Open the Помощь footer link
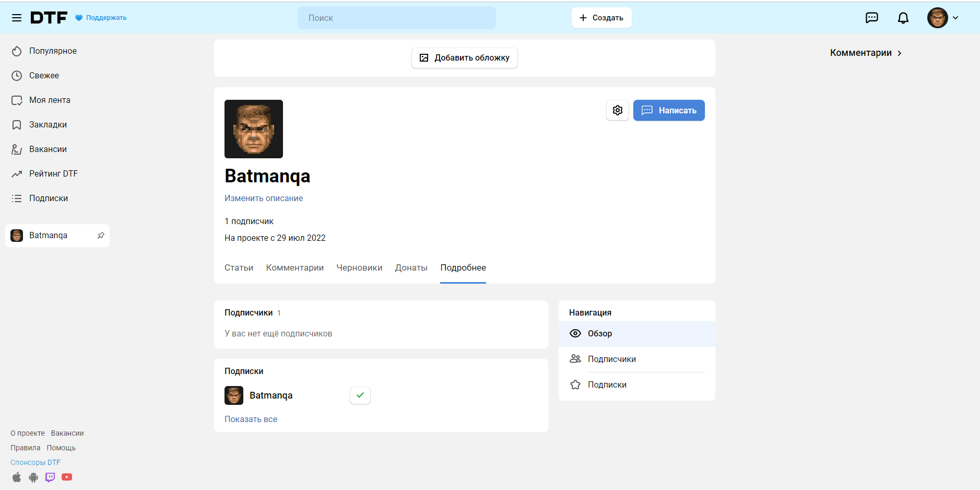980x490 pixels. coord(61,448)
